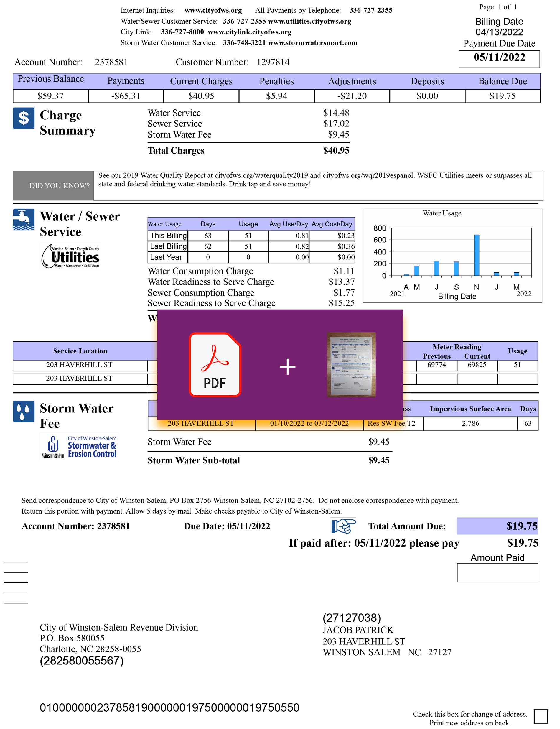Click the Sewer Consumption Charge amount $1.77
Viewport: 560px width, 729px height.
[344, 293]
